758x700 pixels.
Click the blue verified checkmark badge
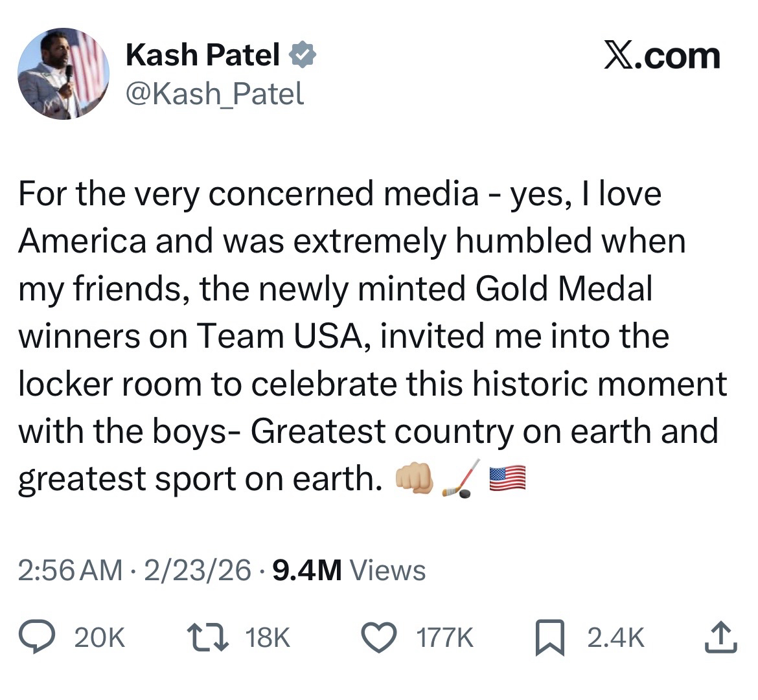302,56
